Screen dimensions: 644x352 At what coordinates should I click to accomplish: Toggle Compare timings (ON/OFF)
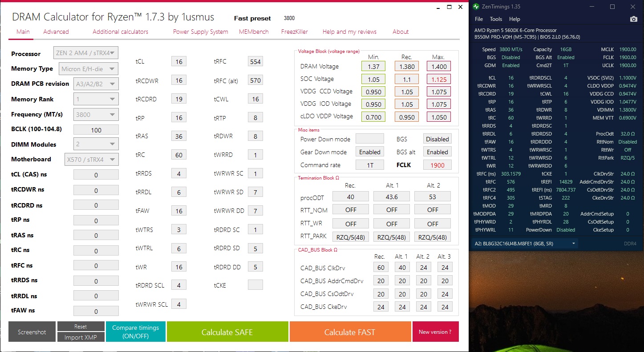click(136, 332)
